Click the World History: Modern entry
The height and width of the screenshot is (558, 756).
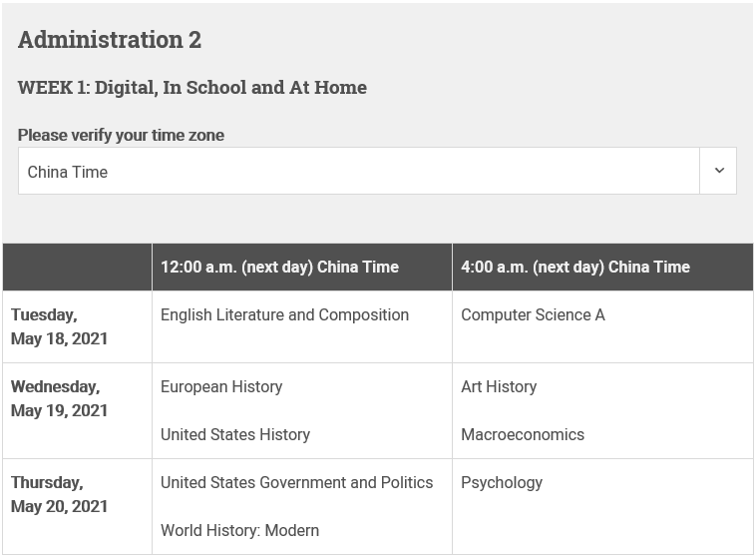pyautogui.click(x=239, y=530)
